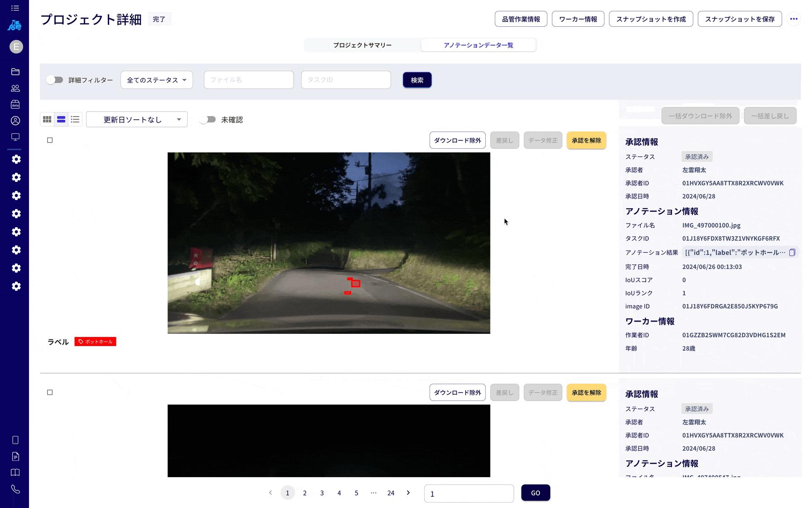Switch to the プロジェクトサマリー tab

pos(362,45)
